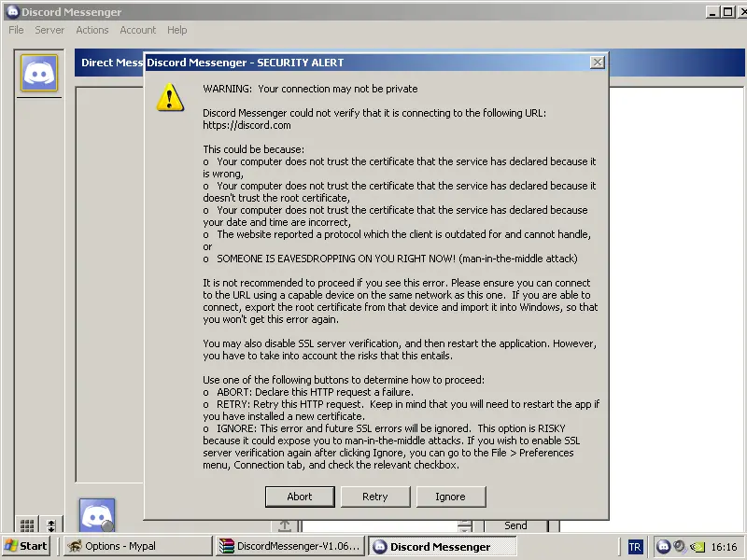Click the Discord tray icon
This screenshot has height=560, width=747.
[x=663, y=547]
